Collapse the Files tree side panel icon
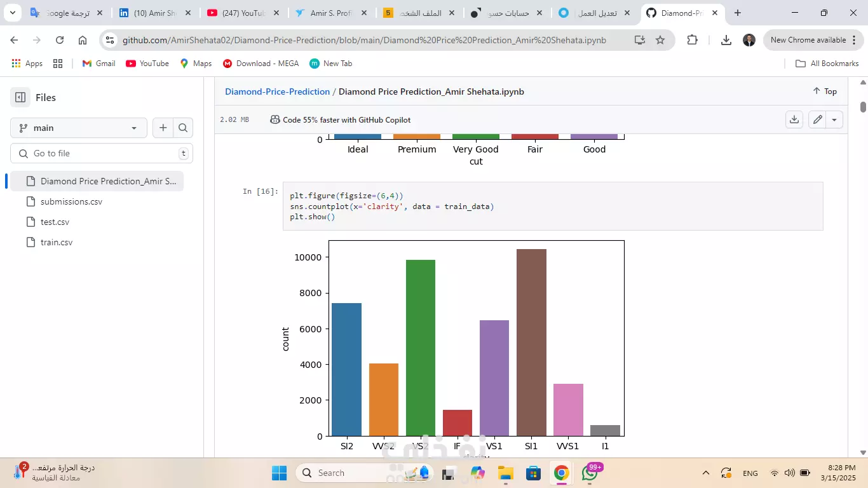868x488 pixels. click(20, 97)
